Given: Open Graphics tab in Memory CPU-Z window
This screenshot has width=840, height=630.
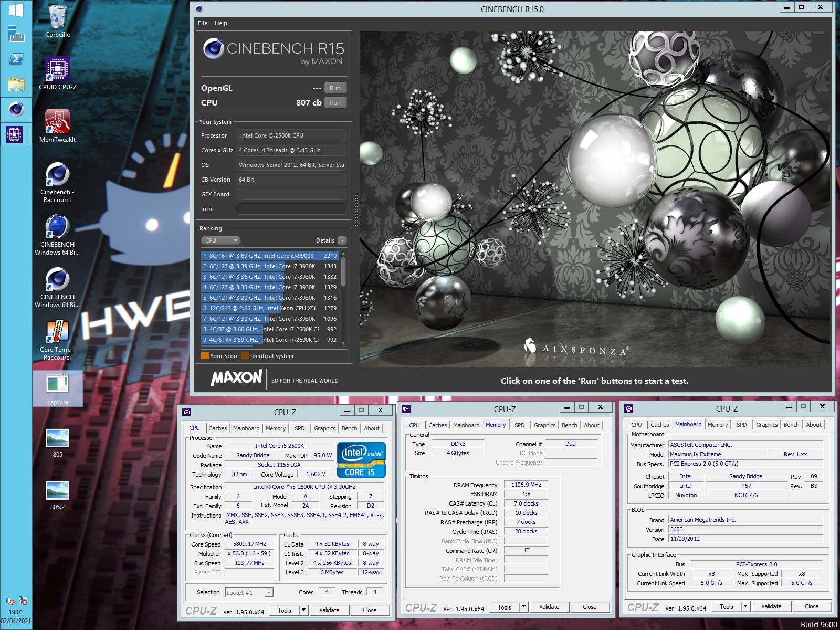Looking at the screenshot, I should click(544, 425).
